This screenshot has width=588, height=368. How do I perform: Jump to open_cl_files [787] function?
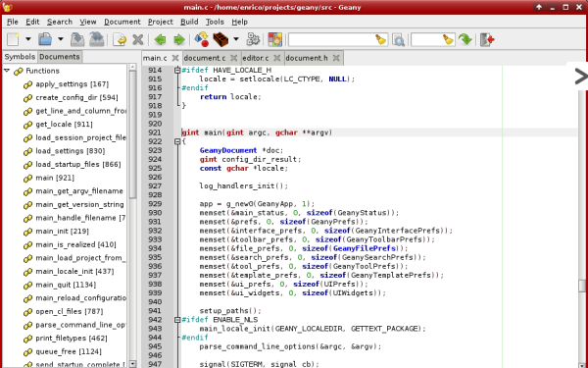70,312
